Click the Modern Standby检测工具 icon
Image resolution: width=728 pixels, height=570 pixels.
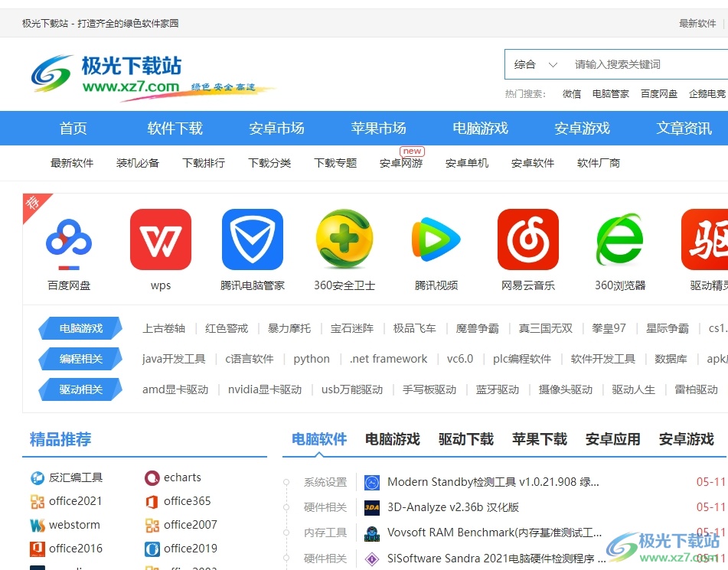point(372,483)
